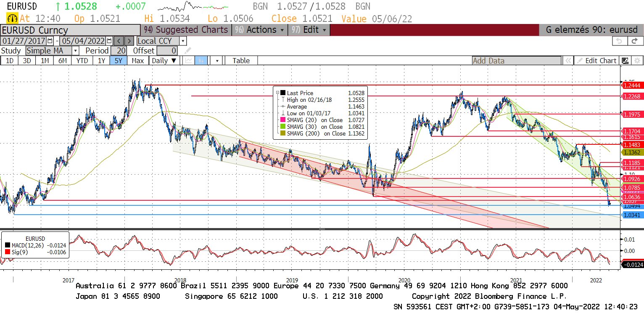Image resolution: width=644 pixels, height=319 pixels.
Task: Open the chart type dropdown arrow
Action: 216,61
